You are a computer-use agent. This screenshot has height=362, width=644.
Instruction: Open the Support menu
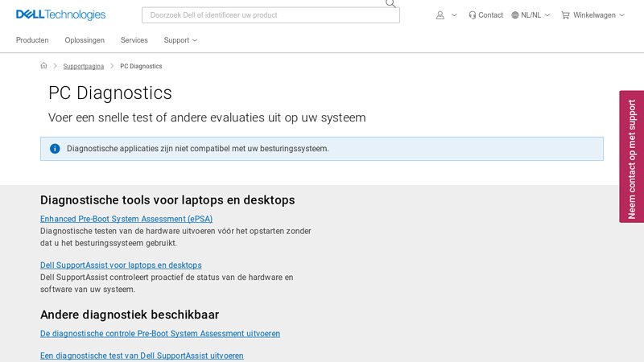point(180,40)
